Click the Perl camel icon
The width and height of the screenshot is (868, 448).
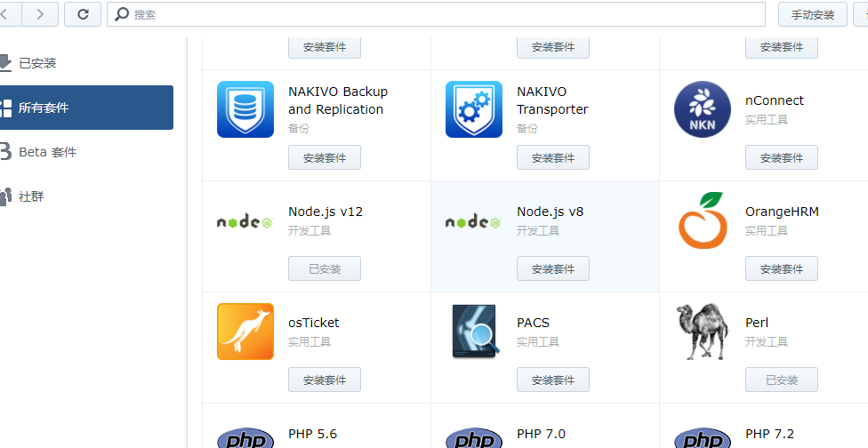pos(703,332)
